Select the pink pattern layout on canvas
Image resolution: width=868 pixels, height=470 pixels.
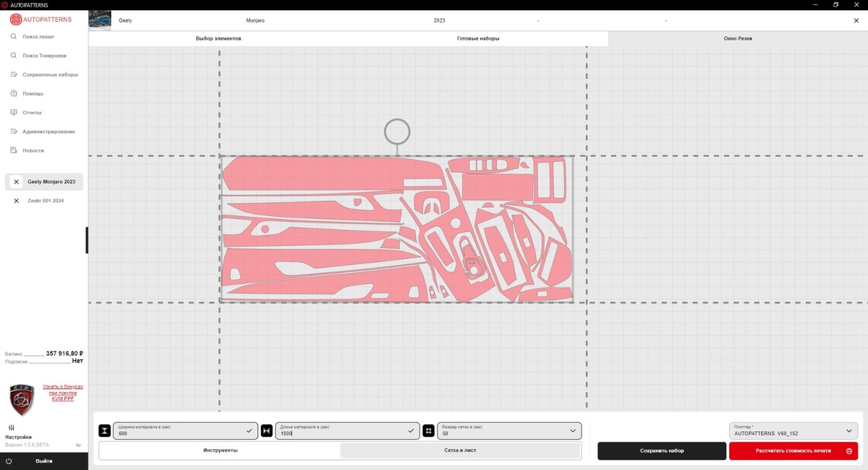pyautogui.click(x=396, y=228)
